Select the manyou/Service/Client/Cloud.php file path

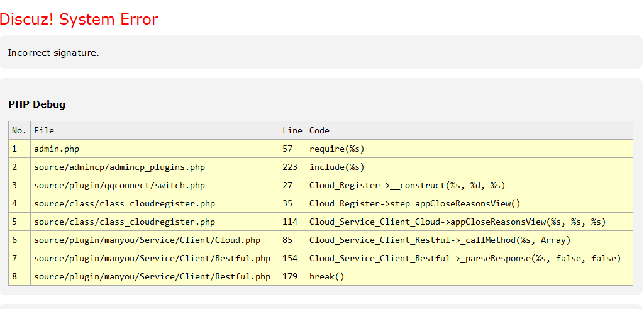coord(147,240)
